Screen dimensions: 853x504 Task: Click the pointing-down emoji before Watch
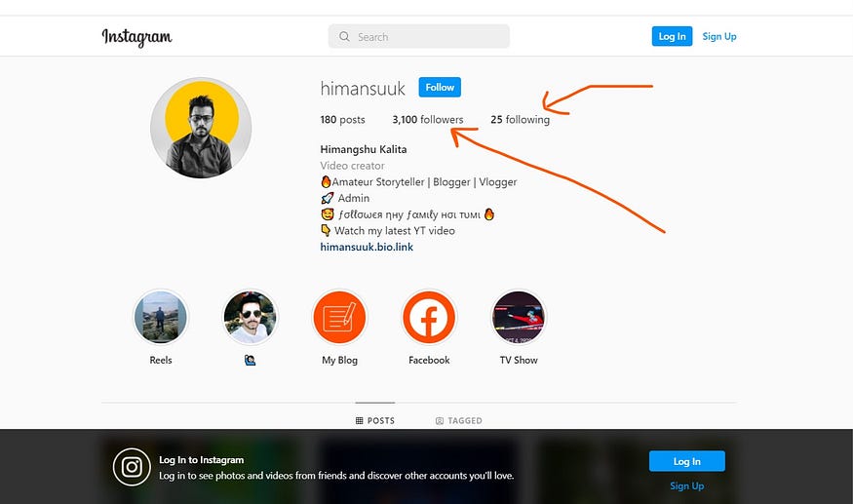326,231
